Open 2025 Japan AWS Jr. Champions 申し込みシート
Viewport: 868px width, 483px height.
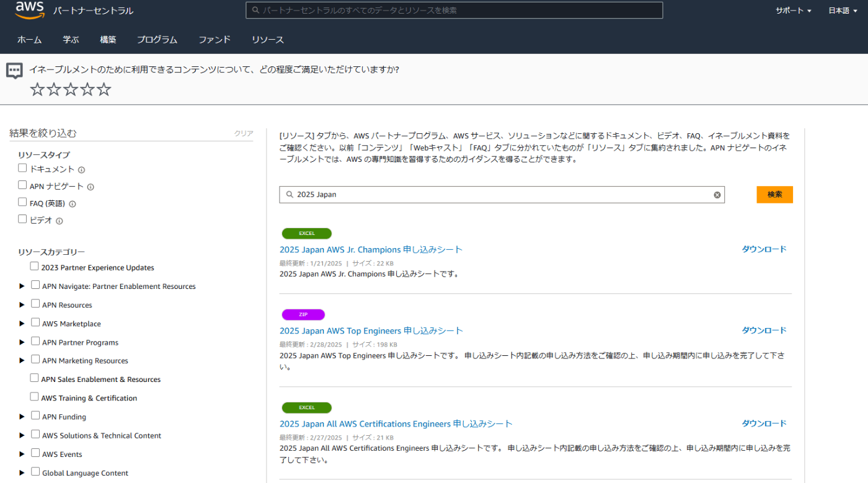tap(371, 250)
